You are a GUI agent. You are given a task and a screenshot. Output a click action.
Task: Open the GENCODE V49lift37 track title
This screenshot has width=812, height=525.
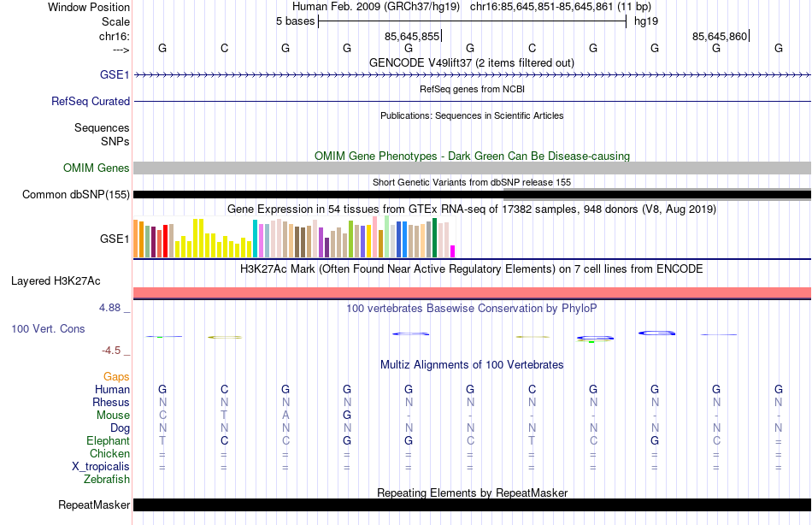tap(471, 62)
